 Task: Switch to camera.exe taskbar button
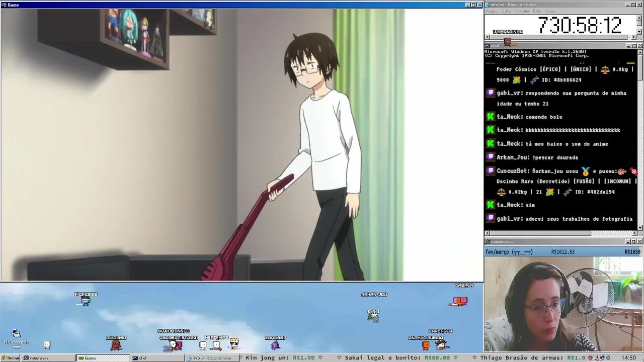point(48,358)
